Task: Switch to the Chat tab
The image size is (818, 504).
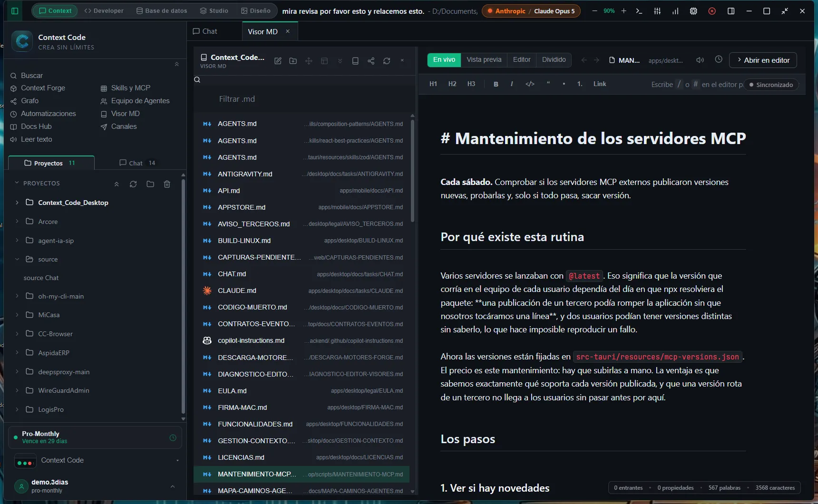Action: point(205,31)
